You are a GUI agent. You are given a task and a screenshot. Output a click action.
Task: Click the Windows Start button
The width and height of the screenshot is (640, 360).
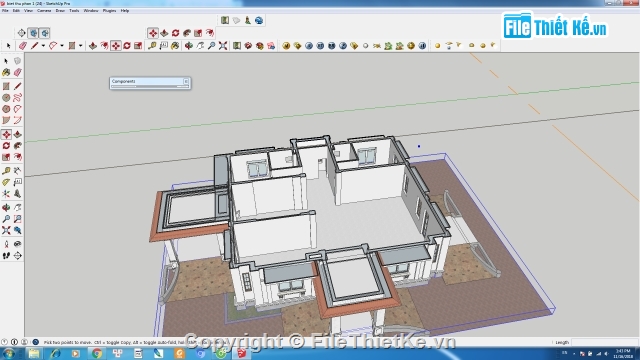[9, 353]
